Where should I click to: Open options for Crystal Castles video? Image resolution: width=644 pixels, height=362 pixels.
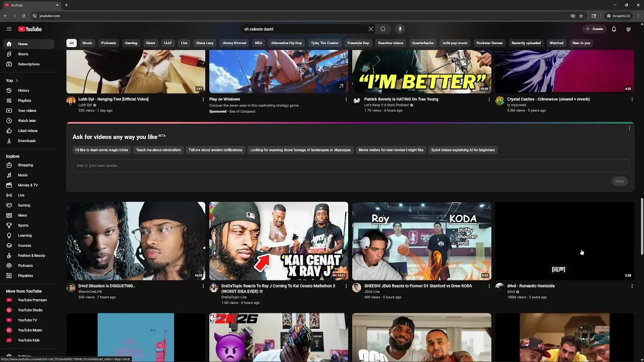(632, 100)
